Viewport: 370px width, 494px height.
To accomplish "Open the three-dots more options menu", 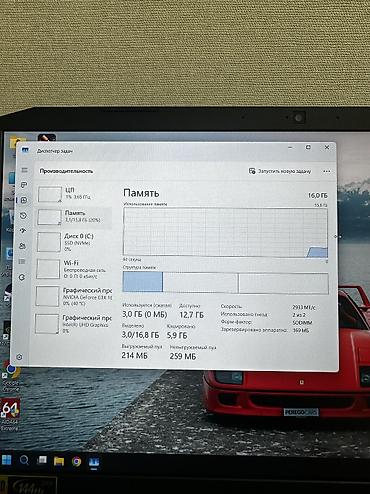I will pyautogui.click(x=327, y=171).
